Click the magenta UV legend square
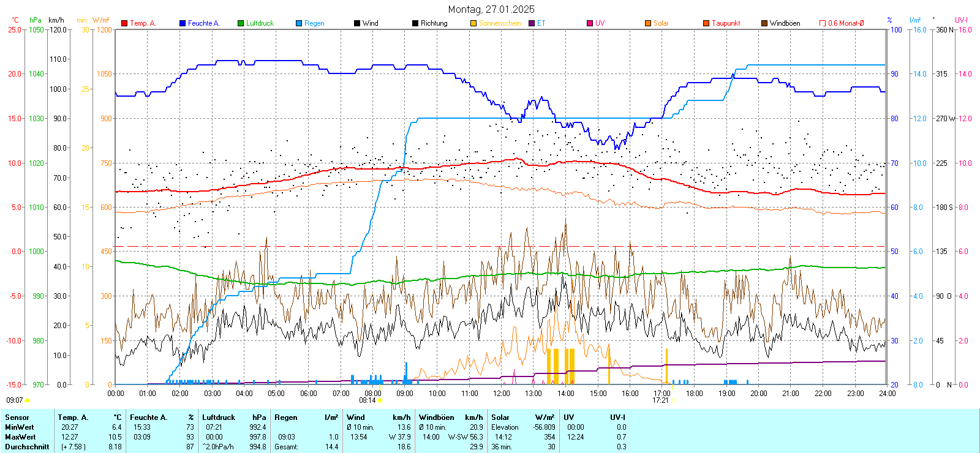The image size is (980, 453). pyautogui.click(x=590, y=23)
